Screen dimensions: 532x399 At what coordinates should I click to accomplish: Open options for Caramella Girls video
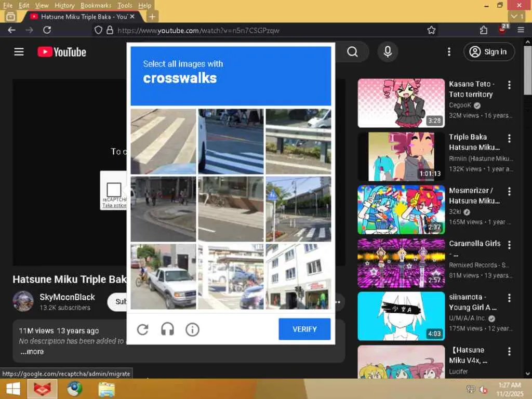pyautogui.click(x=509, y=245)
